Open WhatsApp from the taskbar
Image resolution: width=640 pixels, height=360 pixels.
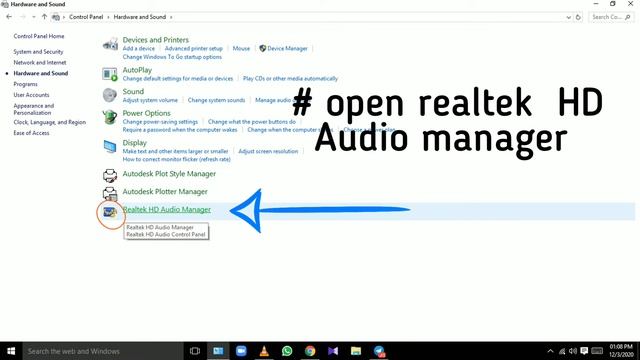(x=287, y=351)
